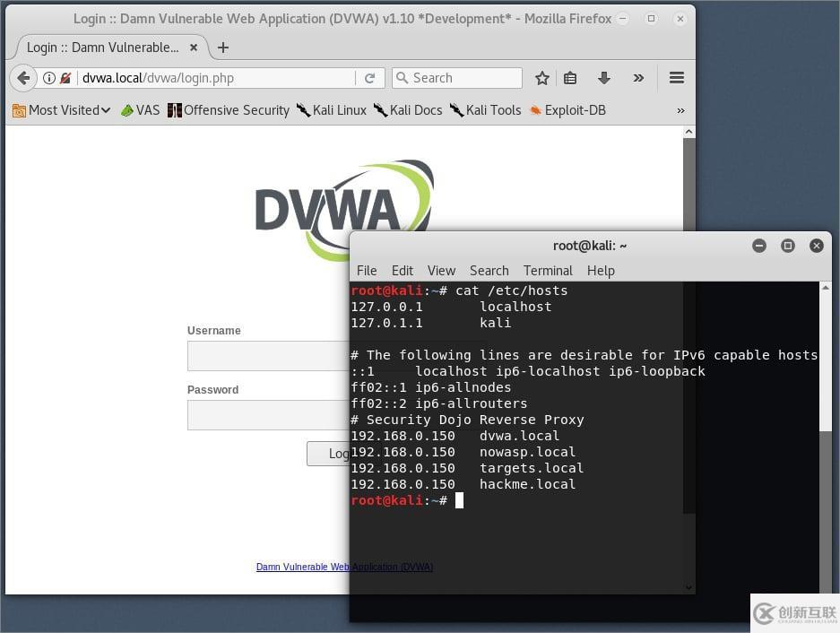Follow the Damn Vulnerable Web Application link

[344, 567]
